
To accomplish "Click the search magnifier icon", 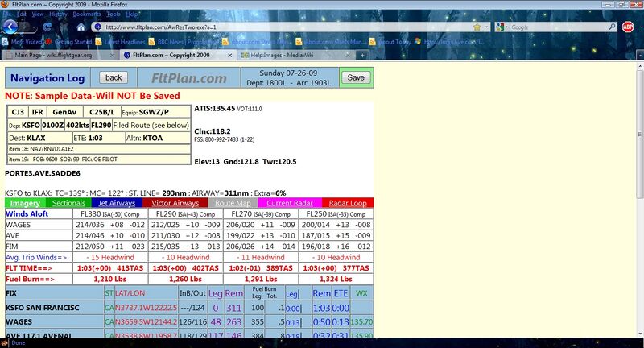I will click(x=612, y=27).
